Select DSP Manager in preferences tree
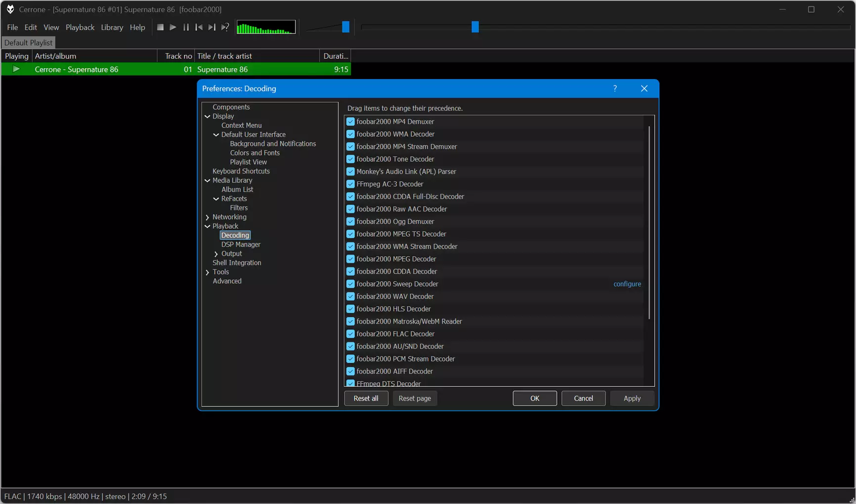The width and height of the screenshot is (856, 504). click(x=241, y=245)
